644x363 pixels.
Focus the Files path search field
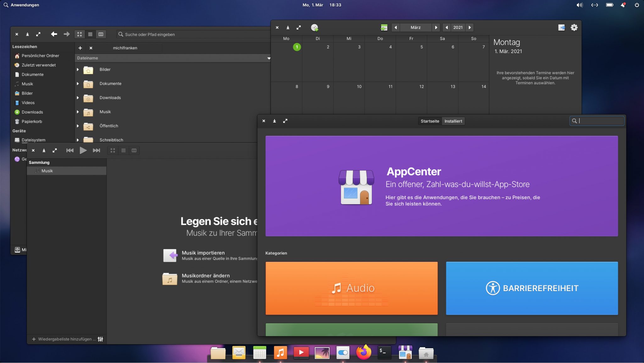(x=193, y=34)
